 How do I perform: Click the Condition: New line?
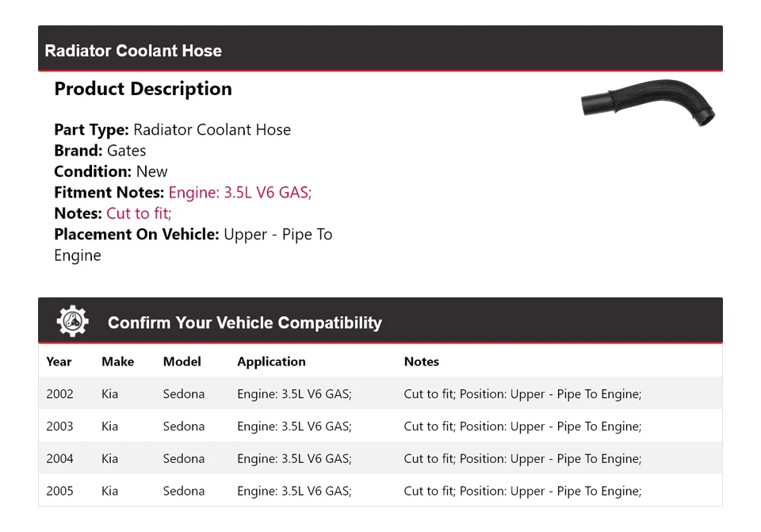pyautogui.click(x=111, y=171)
